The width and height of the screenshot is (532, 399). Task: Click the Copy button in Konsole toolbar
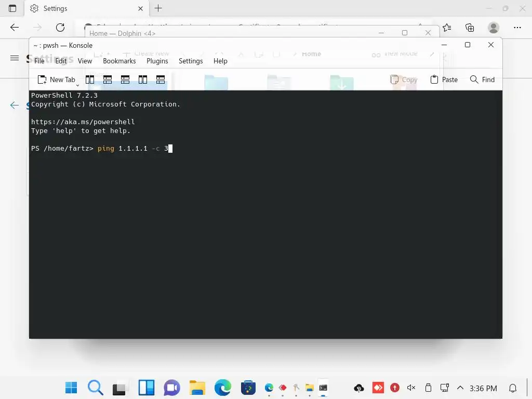pos(404,79)
